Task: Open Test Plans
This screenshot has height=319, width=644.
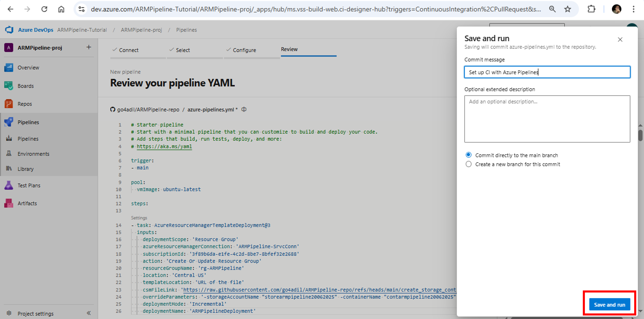Action: coord(29,185)
